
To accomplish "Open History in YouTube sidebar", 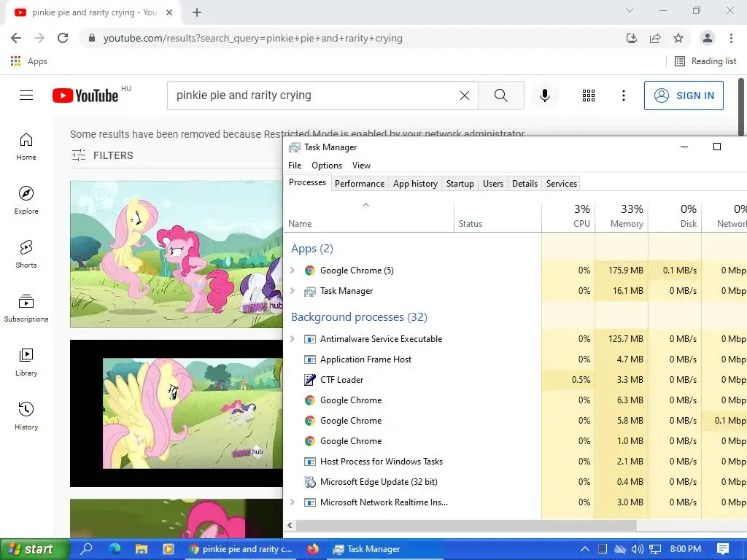I will [x=26, y=416].
